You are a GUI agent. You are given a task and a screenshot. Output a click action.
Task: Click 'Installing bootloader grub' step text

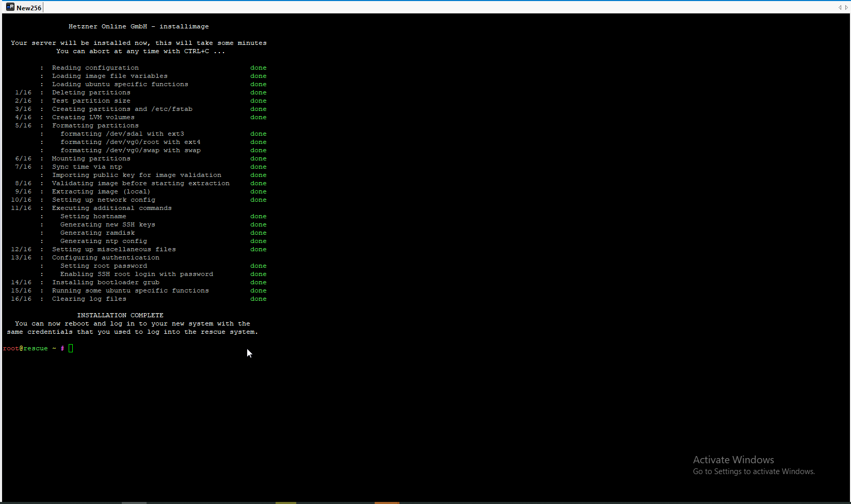(106, 282)
